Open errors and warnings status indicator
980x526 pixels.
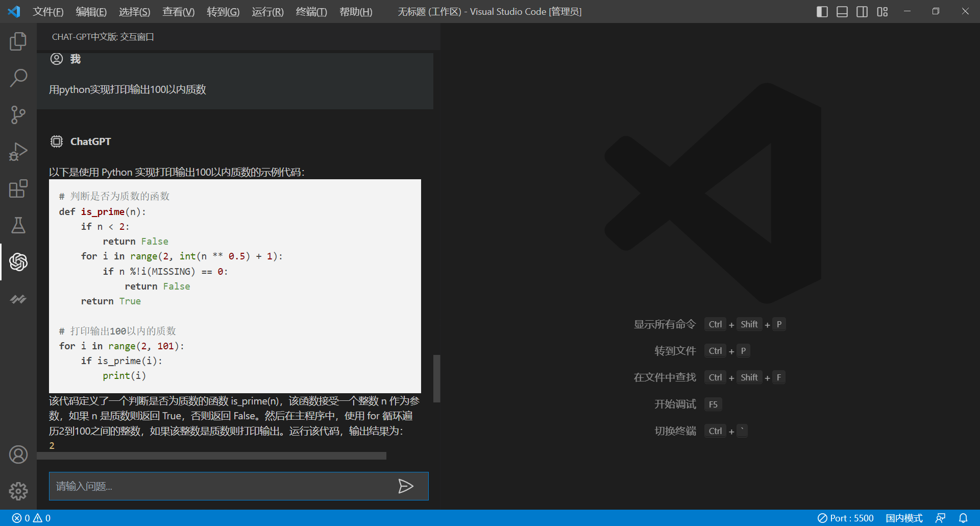[x=31, y=518]
